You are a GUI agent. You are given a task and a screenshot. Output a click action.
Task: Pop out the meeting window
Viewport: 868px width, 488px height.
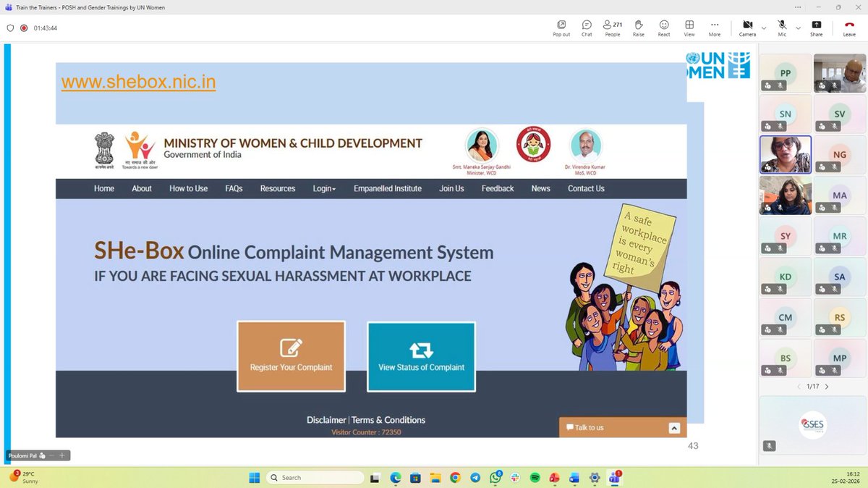click(561, 28)
